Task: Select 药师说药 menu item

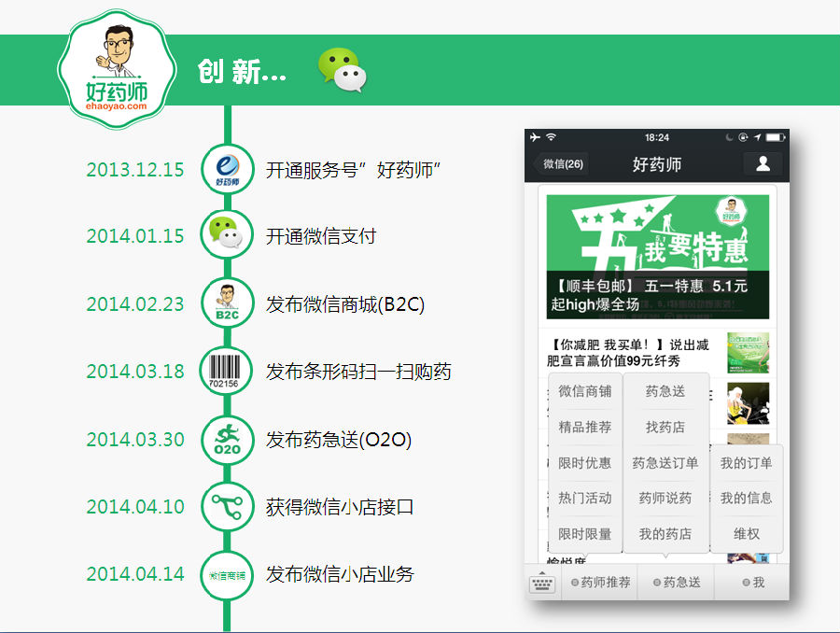Action: coord(665,499)
